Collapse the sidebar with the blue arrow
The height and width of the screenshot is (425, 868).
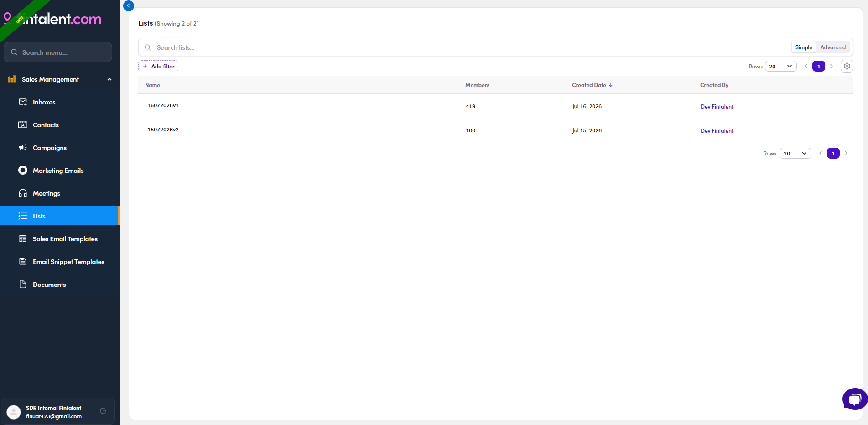coord(129,5)
